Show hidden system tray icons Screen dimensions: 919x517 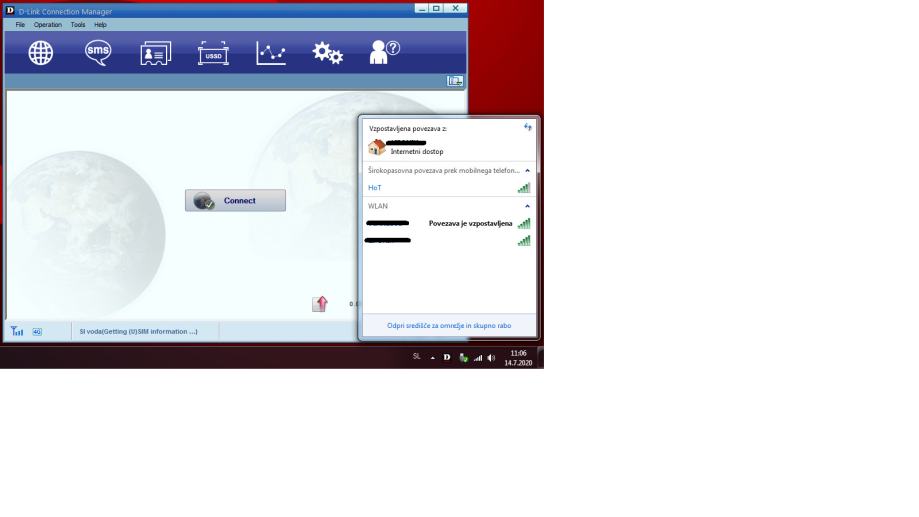tap(432, 357)
